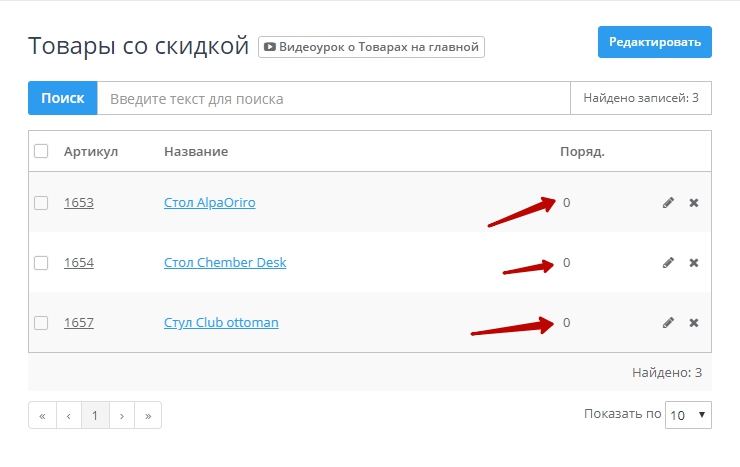Remove Стол Chember Desk using the X icon
Screen dimensions: 740x467
pos(694,263)
